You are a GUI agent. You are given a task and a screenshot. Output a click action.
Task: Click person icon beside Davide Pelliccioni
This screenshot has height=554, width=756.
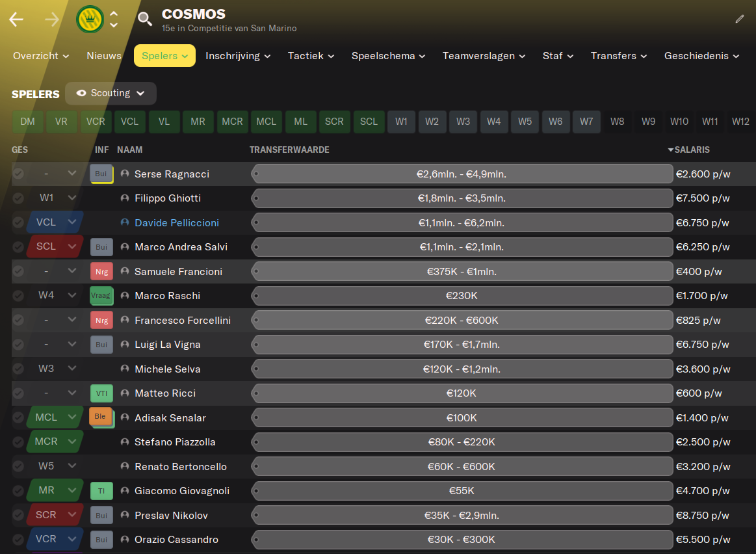pyautogui.click(x=125, y=222)
